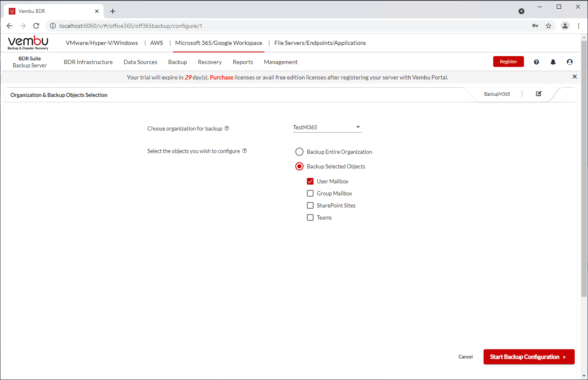Open a new browser tab
Viewport: 588px width, 380px height.
pos(113,11)
